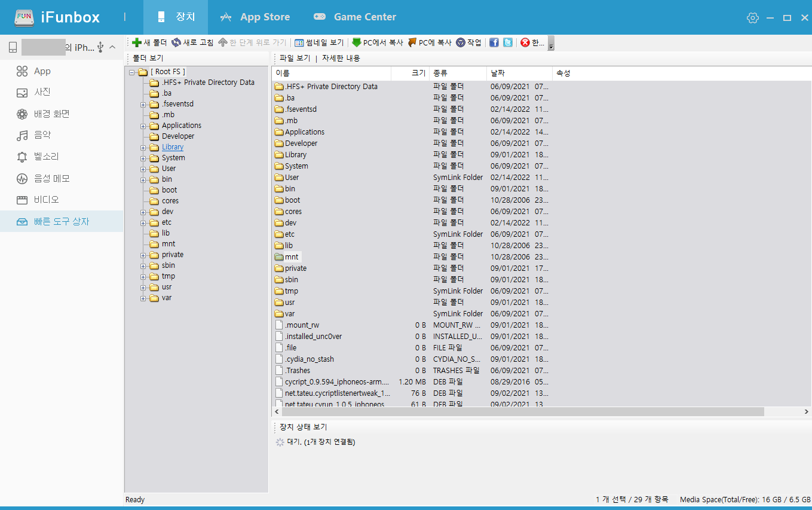Click the New Folder (새 폴더) toolbar icon
812x510 pixels.
click(x=137, y=42)
